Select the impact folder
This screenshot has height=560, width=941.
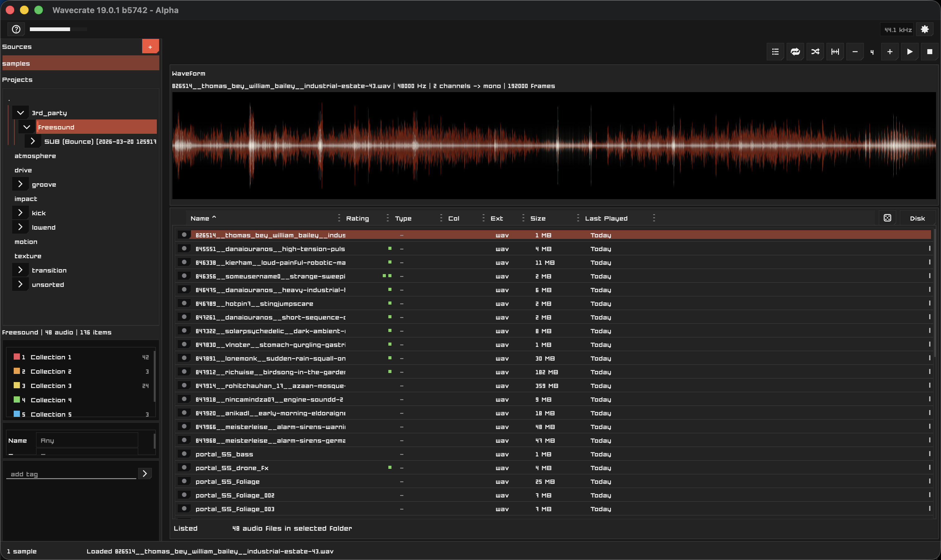[26, 199]
